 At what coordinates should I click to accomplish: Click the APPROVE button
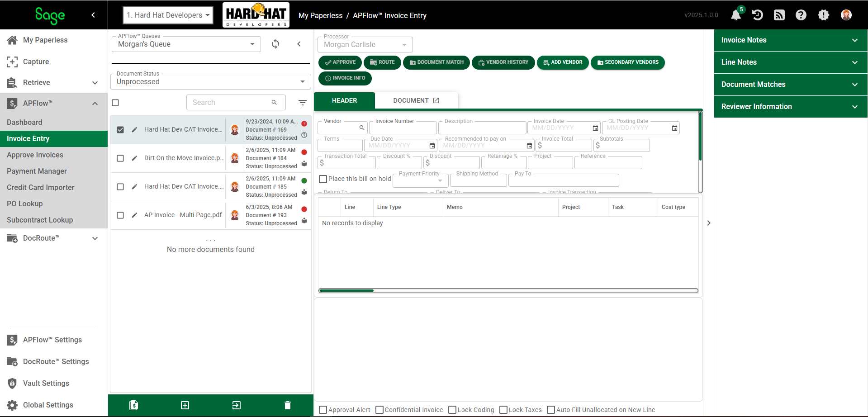tap(340, 62)
